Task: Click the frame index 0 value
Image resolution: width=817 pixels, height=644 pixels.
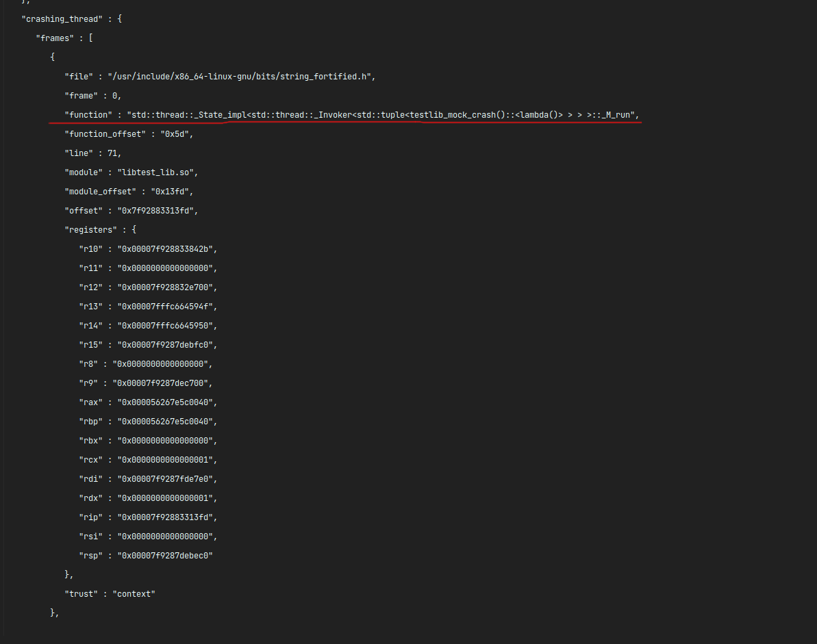Action: 116,95
